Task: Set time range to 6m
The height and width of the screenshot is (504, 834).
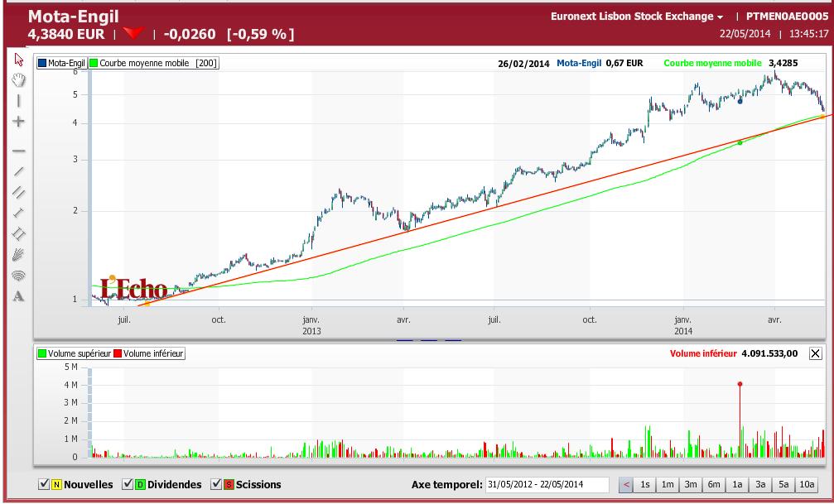Action: (x=714, y=484)
